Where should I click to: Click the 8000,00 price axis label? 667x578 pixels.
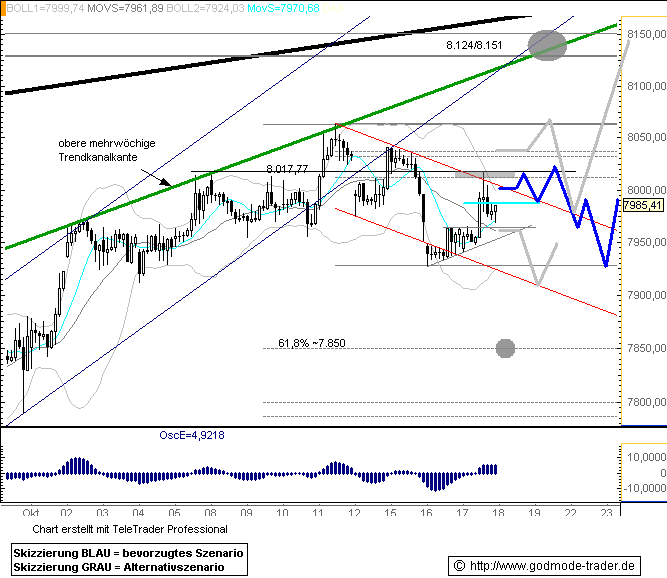coord(647,190)
